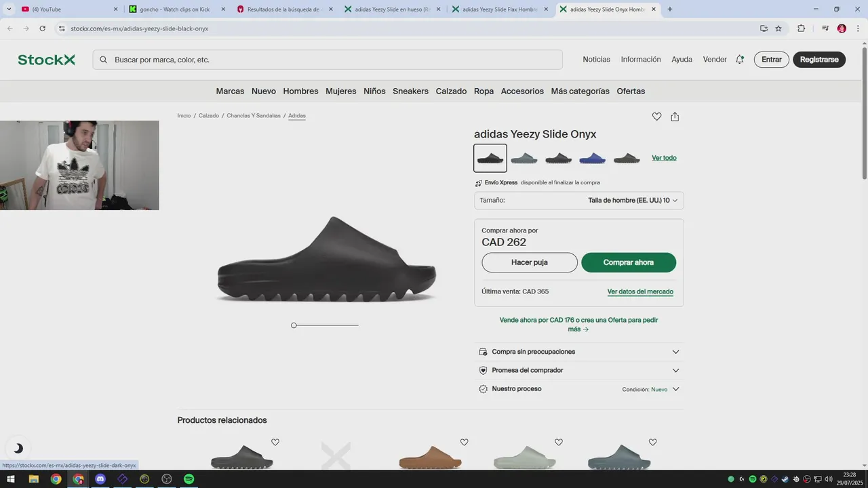
Task: Toggle dark mode moon icon
Action: [x=18, y=448]
